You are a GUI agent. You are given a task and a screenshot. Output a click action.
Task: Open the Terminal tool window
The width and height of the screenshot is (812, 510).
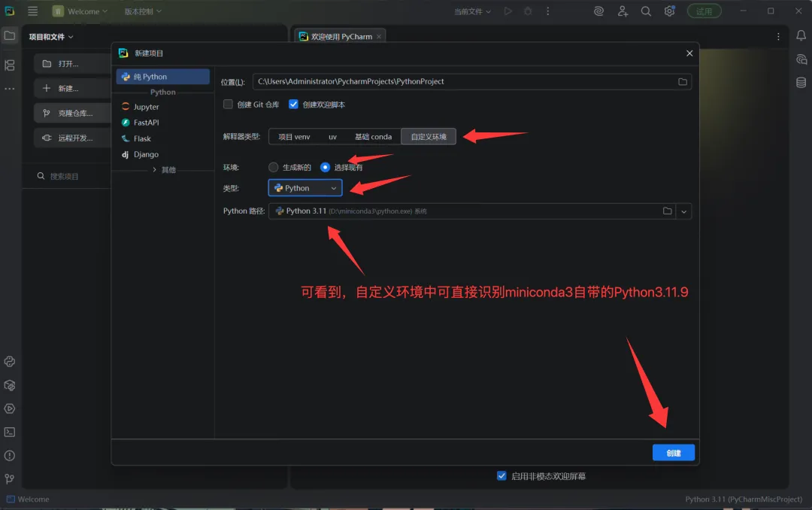point(10,433)
